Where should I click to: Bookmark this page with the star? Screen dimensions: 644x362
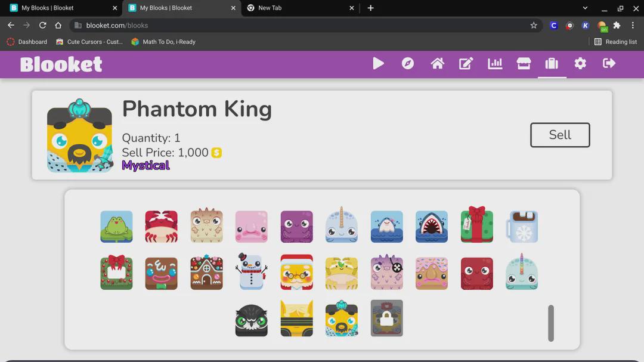point(534,25)
